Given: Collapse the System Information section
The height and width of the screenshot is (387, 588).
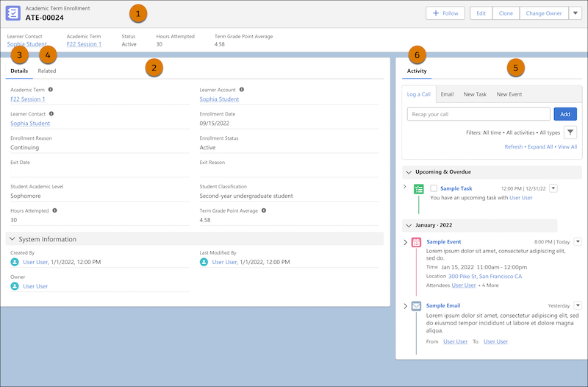Looking at the screenshot, I should pyautogui.click(x=12, y=239).
